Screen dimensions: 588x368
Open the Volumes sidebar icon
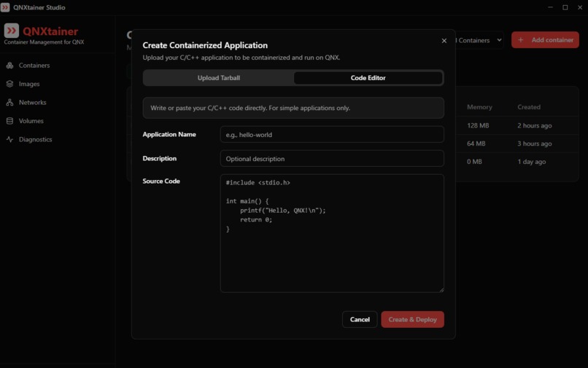tap(9, 121)
